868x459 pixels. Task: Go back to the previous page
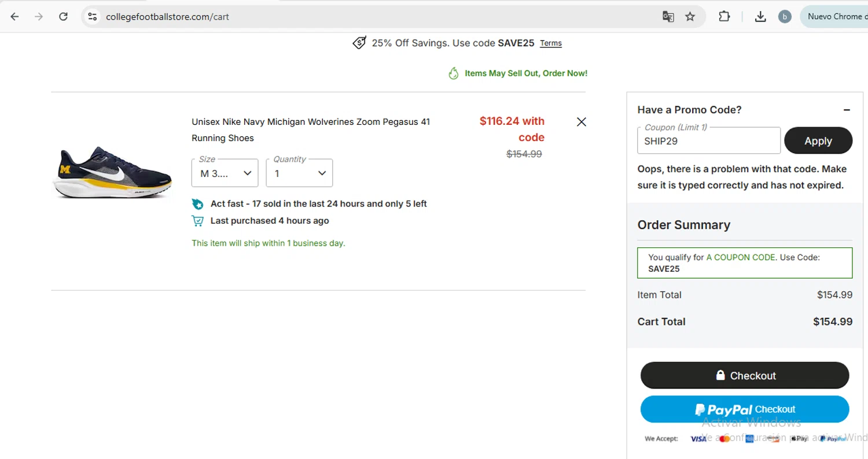point(14,17)
